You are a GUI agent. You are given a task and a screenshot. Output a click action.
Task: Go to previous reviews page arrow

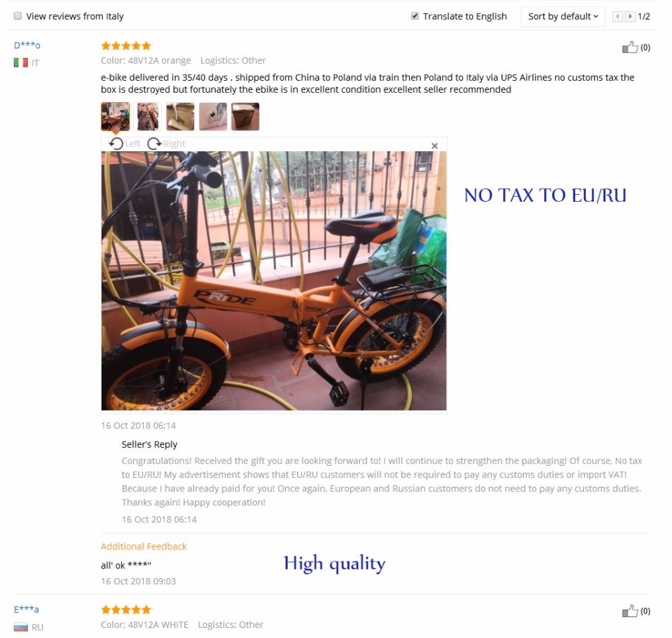coord(617,16)
